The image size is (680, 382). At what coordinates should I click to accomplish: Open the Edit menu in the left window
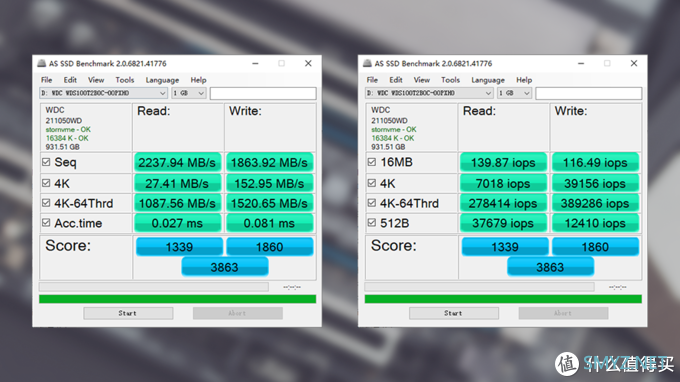(70, 80)
